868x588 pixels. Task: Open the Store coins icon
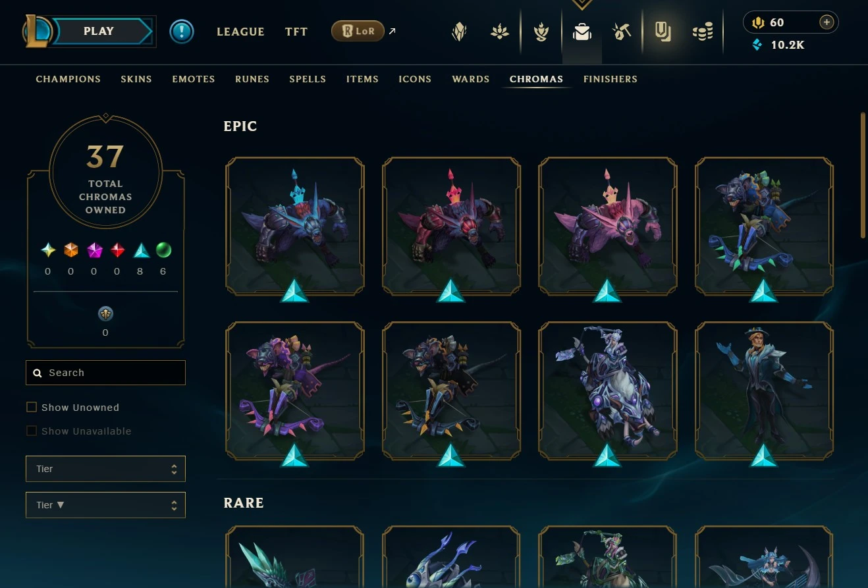(x=703, y=32)
